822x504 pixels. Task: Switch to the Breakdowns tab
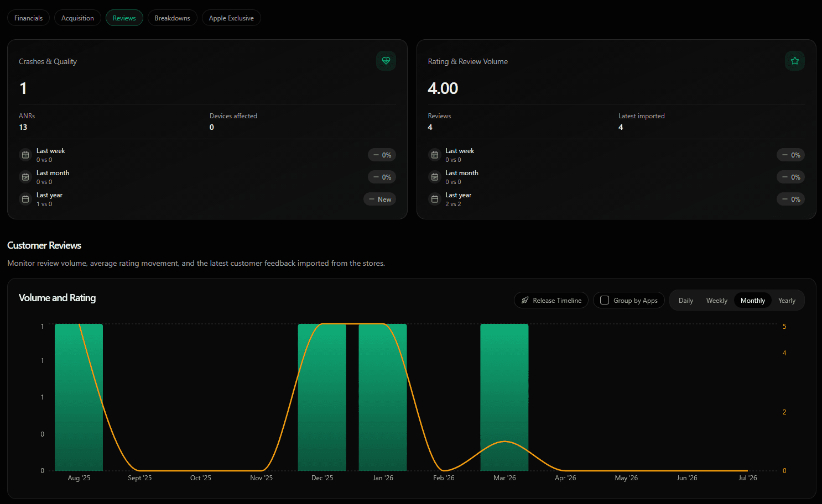[x=173, y=18]
